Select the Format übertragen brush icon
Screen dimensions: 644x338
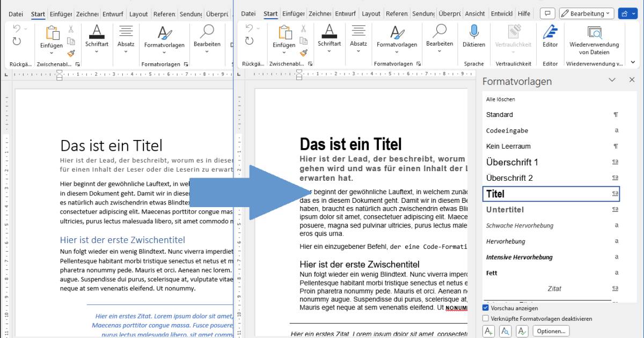(x=303, y=53)
